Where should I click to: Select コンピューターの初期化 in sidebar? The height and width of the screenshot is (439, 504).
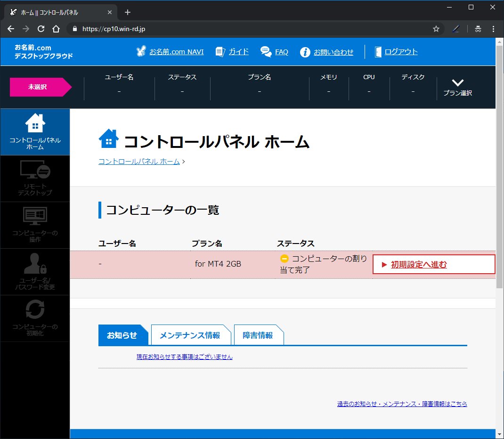click(x=35, y=318)
